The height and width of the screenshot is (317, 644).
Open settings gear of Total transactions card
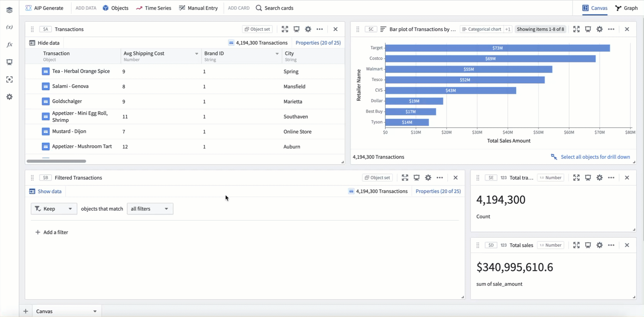tap(600, 178)
